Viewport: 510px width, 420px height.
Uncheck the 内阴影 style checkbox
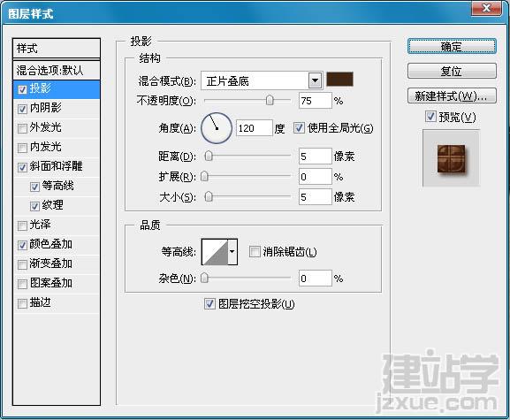pyautogui.click(x=22, y=109)
